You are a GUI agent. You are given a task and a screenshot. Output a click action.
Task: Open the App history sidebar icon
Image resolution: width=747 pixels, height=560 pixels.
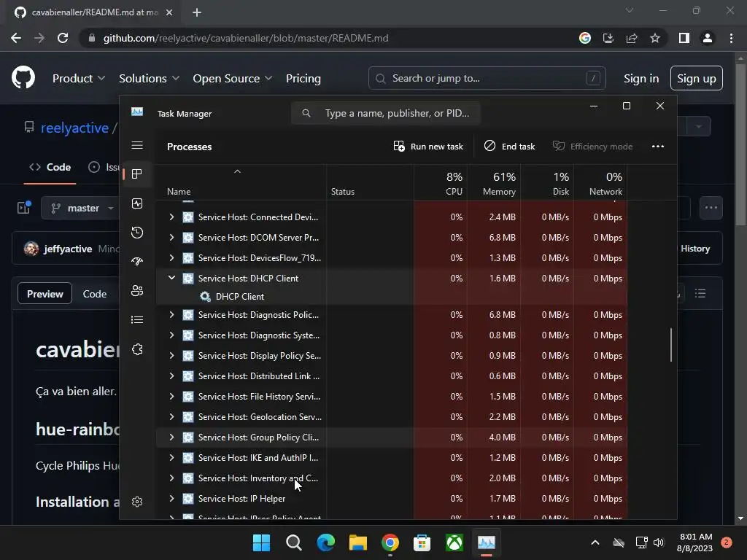click(x=137, y=233)
